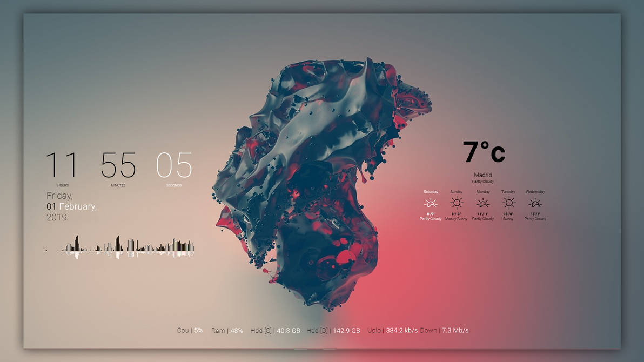The height and width of the screenshot is (362, 644).
Task: Click the audio visualizer bars
Action: pyautogui.click(x=127, y=247)
